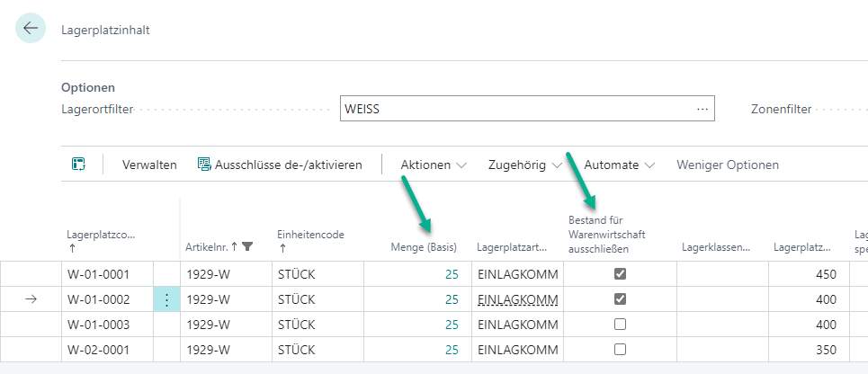The height and width of the screenshot is (374, 868).
Task: Click the sort arrow under Lagerplatzcode header
Action: pyautogui.click(x=72, y=247)
